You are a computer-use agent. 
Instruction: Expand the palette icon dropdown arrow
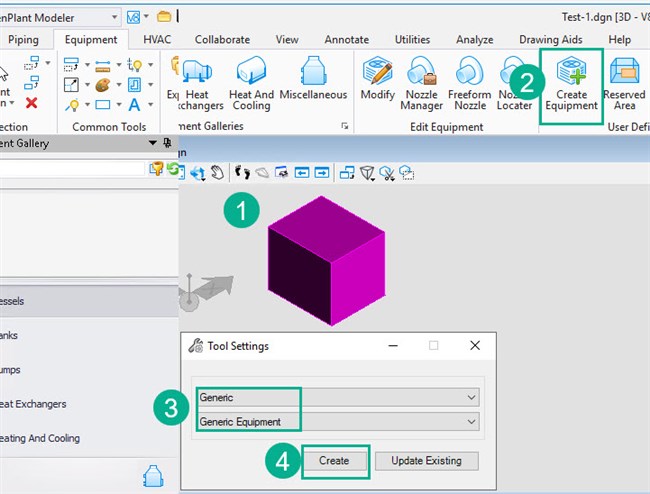click(x=119, y=85)
